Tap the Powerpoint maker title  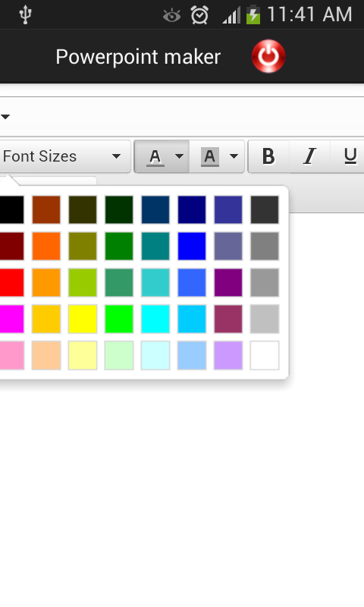tap(138, 57)
